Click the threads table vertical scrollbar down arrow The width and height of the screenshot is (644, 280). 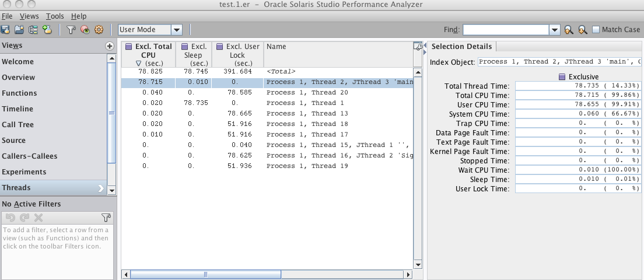tap(418, 265)
